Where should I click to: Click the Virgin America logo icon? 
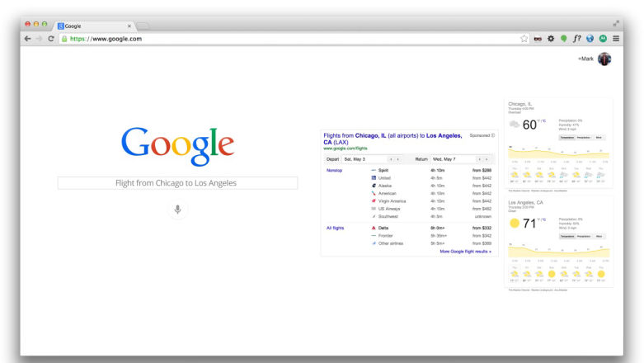(x=374, y=201)
